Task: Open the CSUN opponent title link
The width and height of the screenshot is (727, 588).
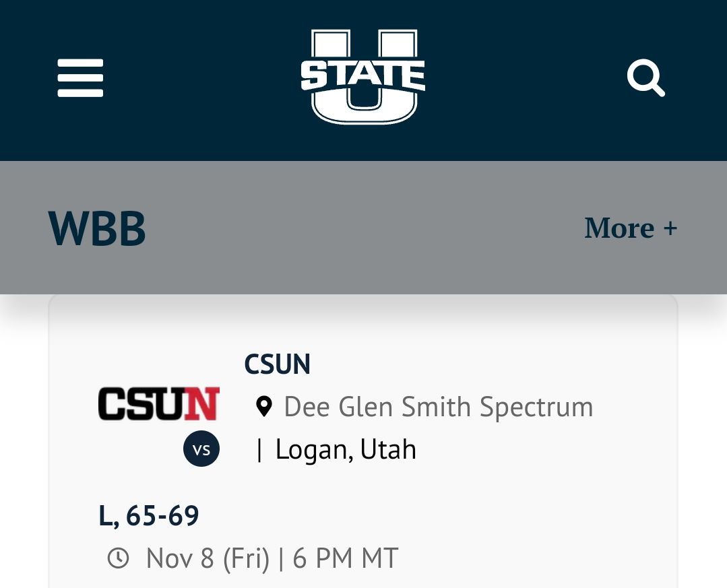Action: pos(278,364)
